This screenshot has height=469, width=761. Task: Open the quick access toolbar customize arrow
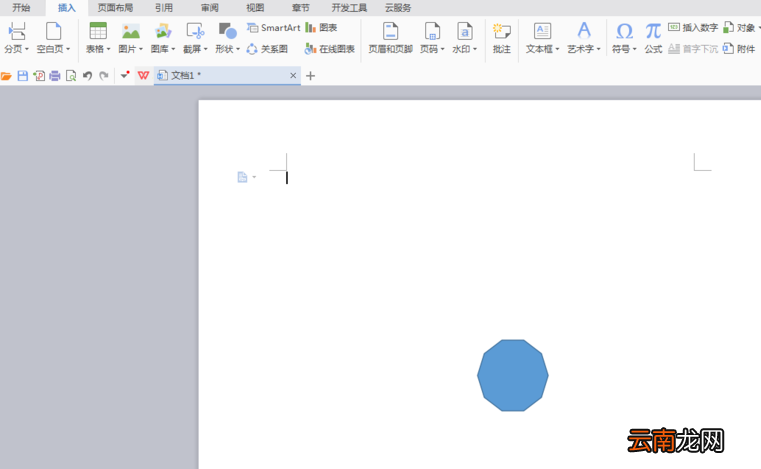[x=125, y=75]
